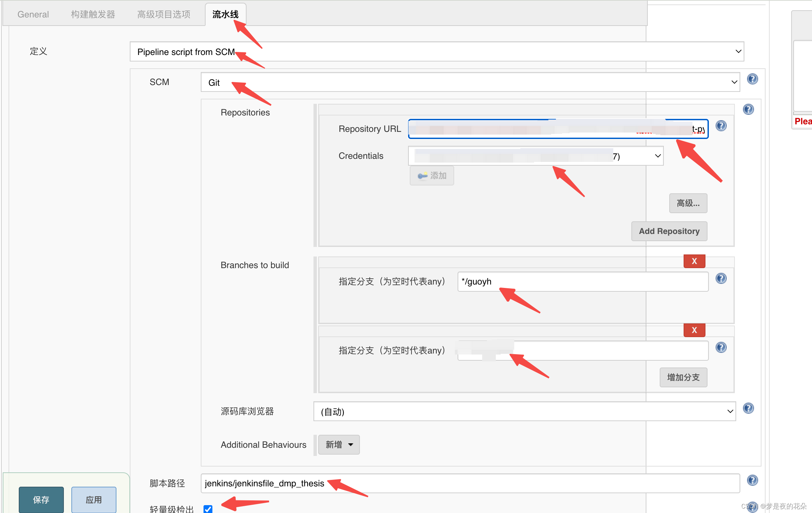Viewport: 812px width, 513px height.
Task: Expand the 源码库浏览器 (自动) dropdown
Action: [524, 412]
